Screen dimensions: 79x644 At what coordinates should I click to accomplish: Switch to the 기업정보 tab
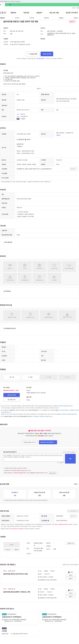coord(76,18)
